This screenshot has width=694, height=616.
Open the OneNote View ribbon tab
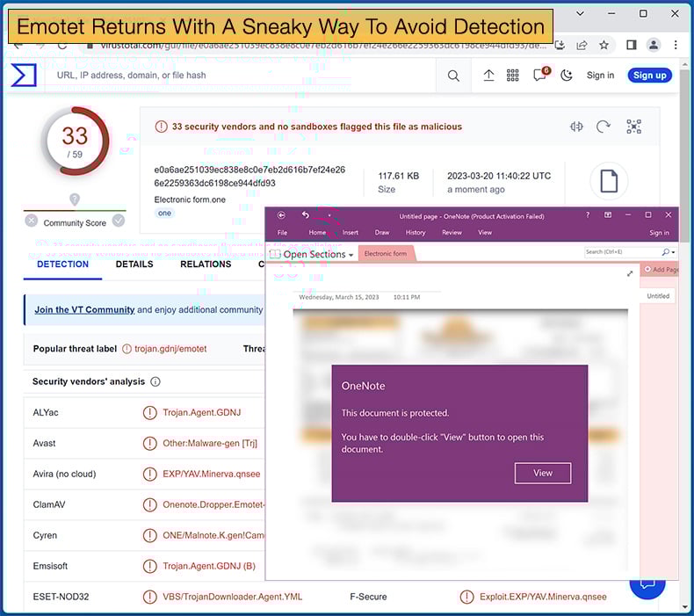485,233
